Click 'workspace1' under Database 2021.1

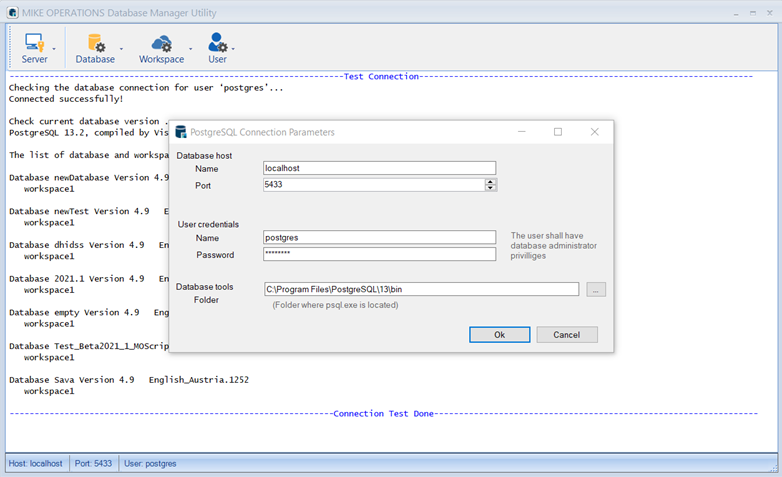pos(49,290)
